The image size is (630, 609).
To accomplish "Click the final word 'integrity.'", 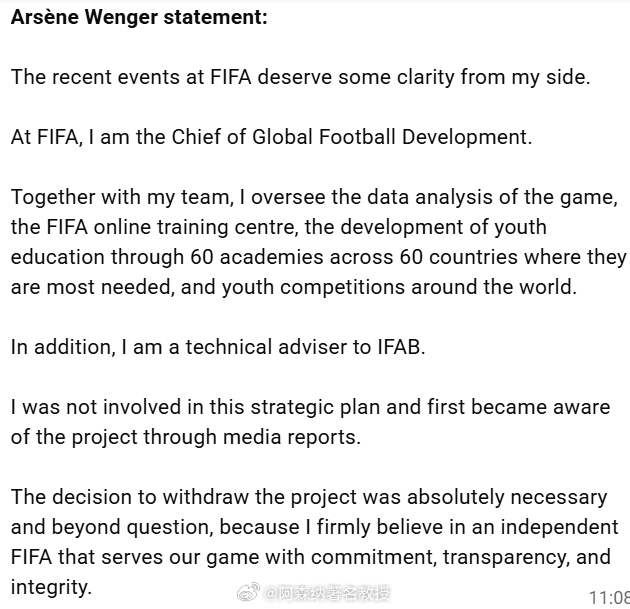I will [51, 587].
